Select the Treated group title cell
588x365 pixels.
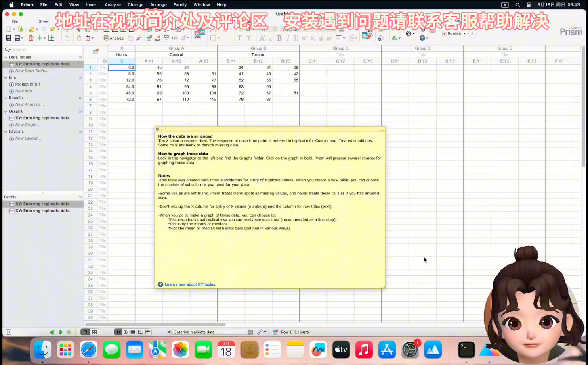tap(258, 54)
